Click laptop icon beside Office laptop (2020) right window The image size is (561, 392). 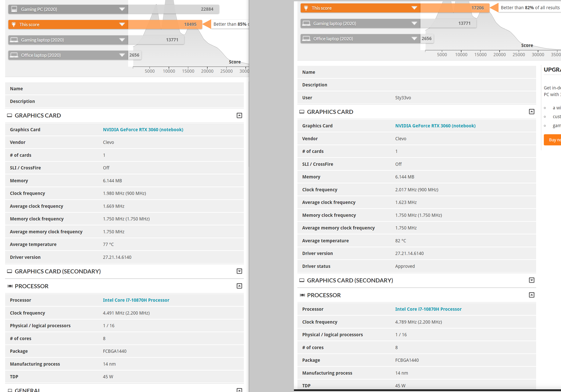coord(306,39)
